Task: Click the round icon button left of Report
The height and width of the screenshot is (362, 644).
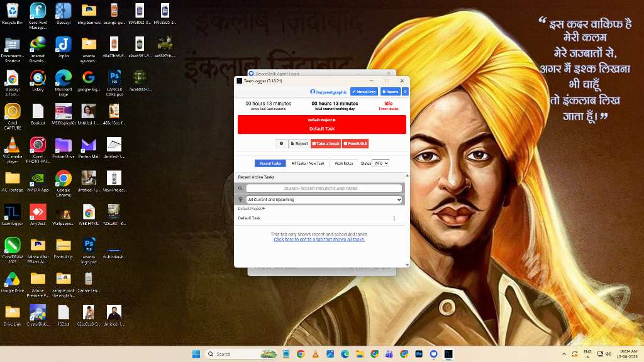Action: 281,144
